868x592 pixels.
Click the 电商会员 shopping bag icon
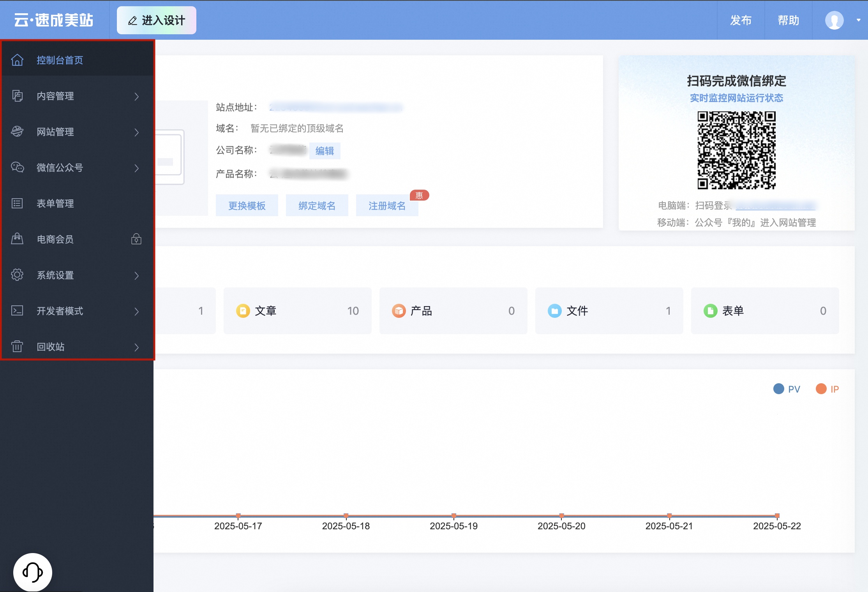17,239
